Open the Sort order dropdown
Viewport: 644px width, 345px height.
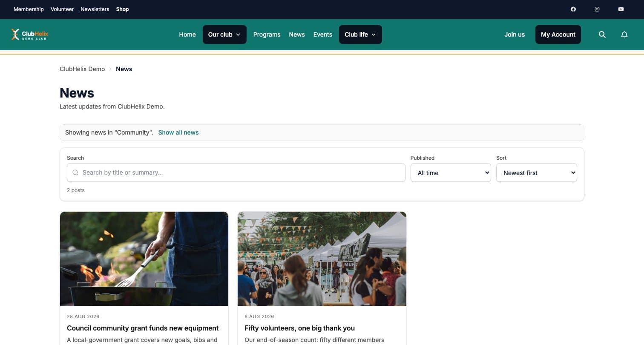(537, 172)
